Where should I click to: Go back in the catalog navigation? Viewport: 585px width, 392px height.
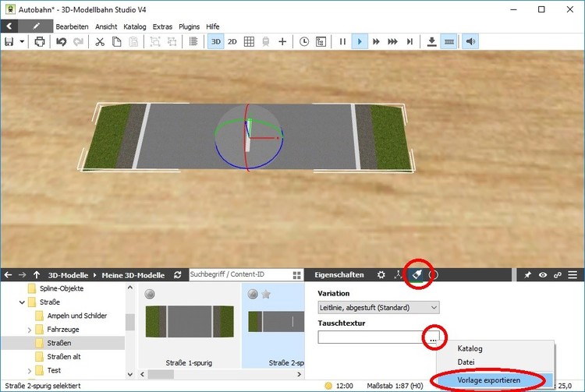(x=9, y=275)
